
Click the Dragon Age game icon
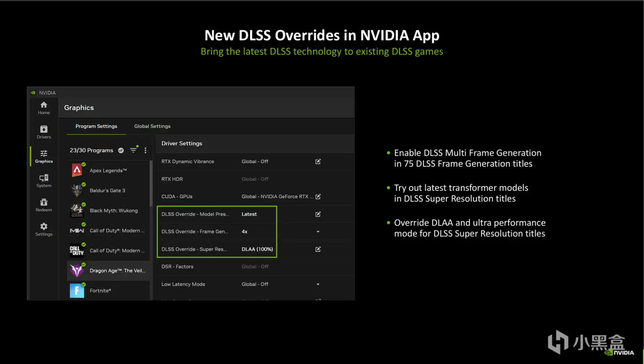pos(77,270)
